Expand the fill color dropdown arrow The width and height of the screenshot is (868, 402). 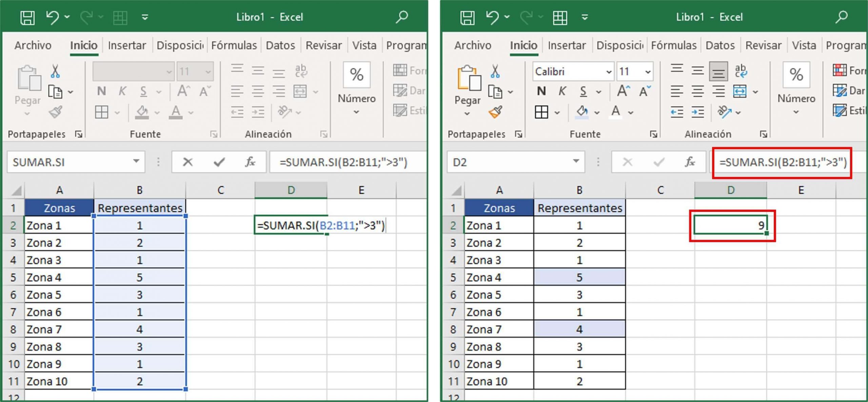597,112
